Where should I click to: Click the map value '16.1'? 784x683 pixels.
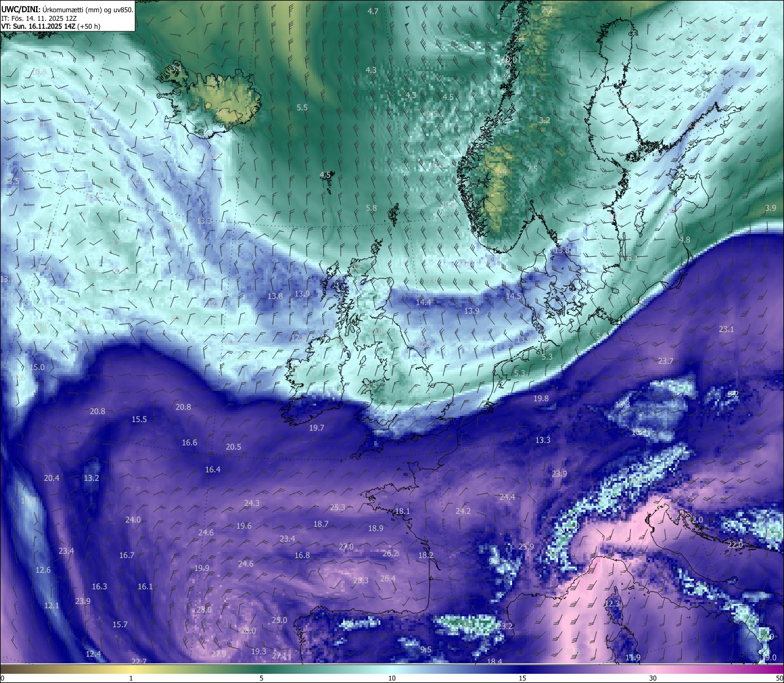tap(145, 586)
